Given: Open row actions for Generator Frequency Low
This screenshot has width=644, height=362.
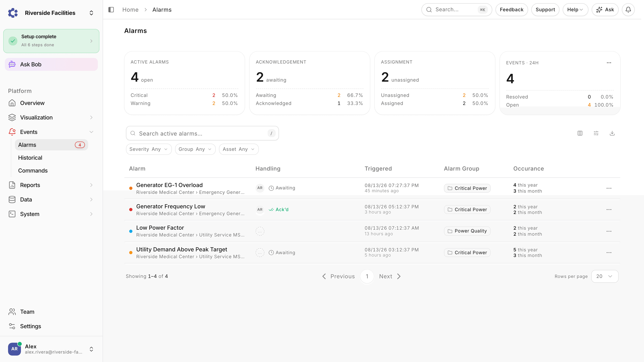Looking at the screenshot, I should click(x=609, y=209).
